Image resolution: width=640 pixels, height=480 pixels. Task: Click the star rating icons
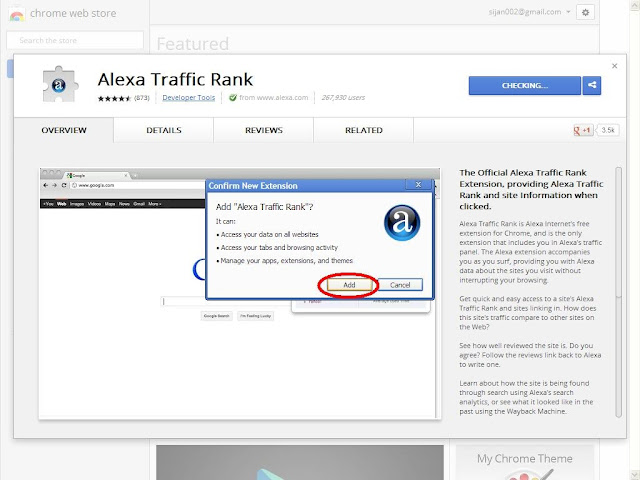click(x=114, y=98)
